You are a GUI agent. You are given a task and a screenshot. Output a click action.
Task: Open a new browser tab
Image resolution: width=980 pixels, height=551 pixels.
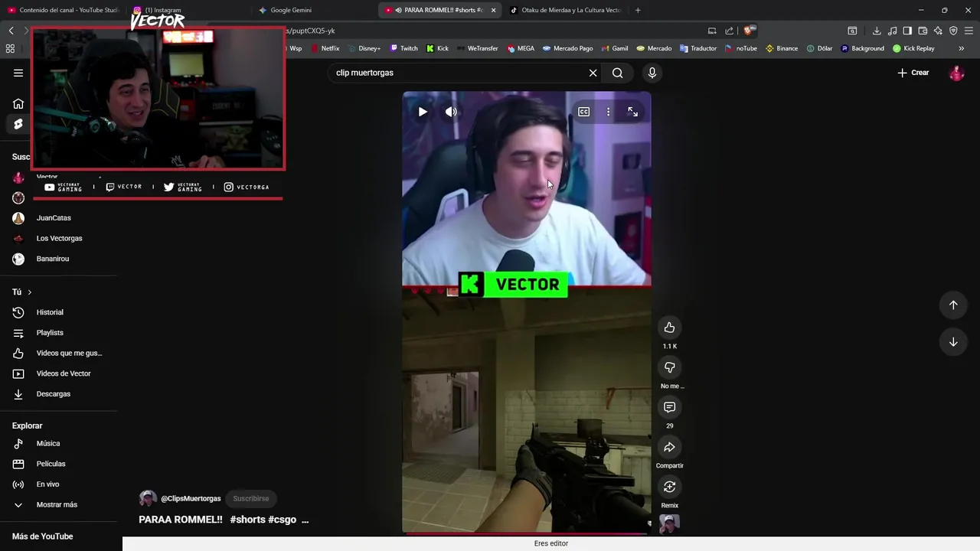tap(638, 10)
